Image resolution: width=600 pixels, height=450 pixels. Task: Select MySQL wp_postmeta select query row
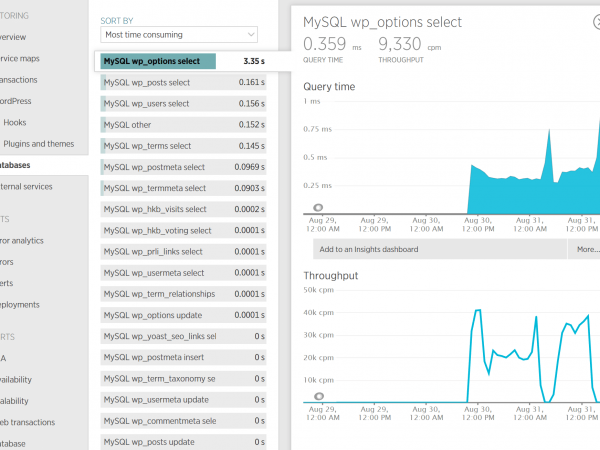click(x=184, y=167)
